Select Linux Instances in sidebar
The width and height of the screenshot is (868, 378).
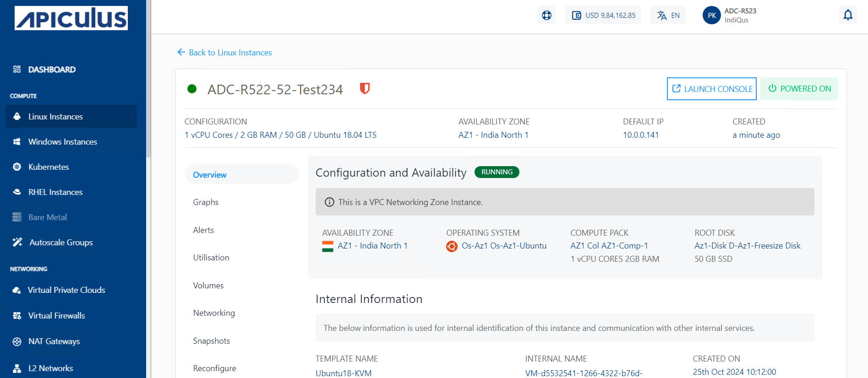[71, 116]
